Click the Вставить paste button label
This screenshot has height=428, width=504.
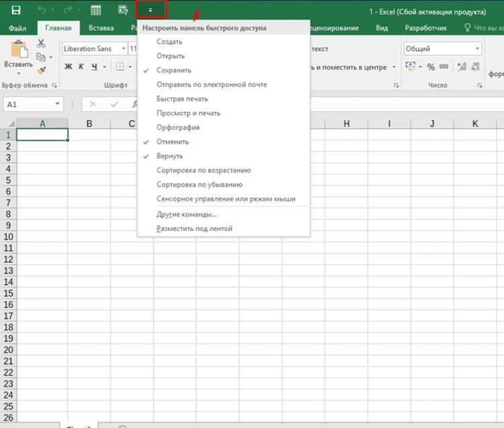(18, 65)
